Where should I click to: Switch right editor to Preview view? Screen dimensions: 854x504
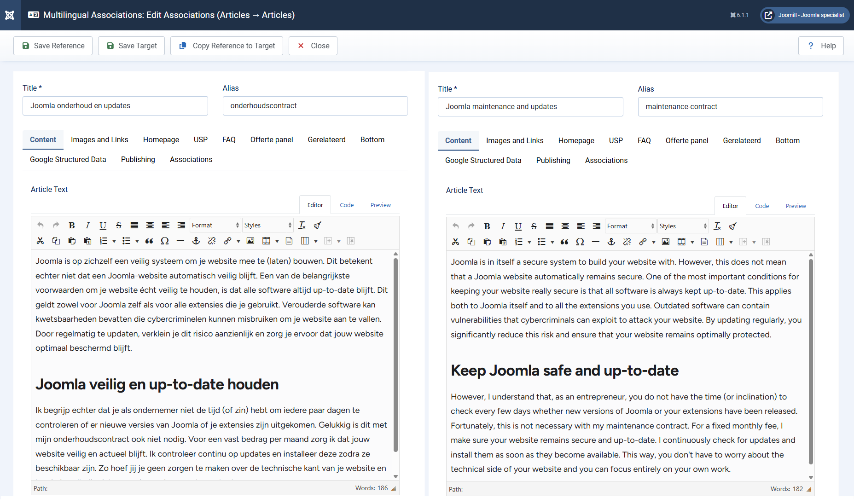point(796,206)
